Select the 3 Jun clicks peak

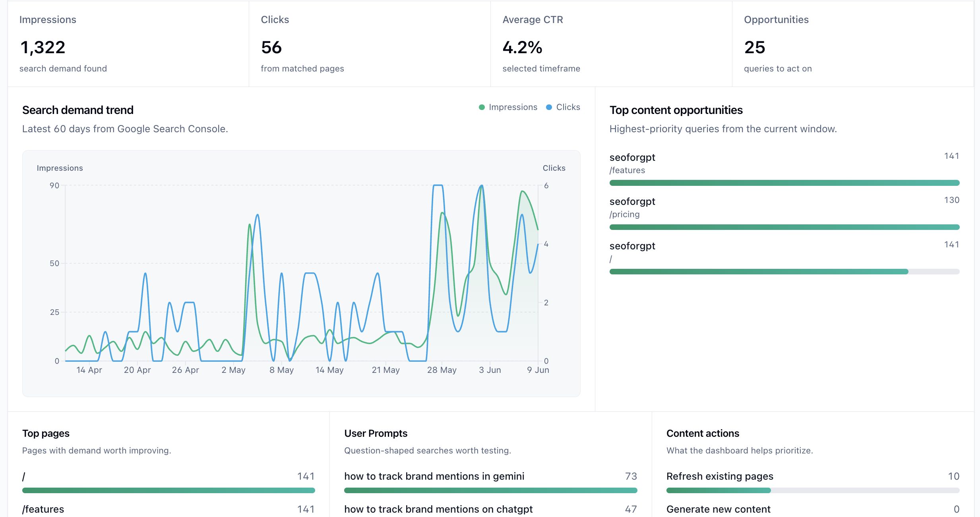[x=482, y=185]
